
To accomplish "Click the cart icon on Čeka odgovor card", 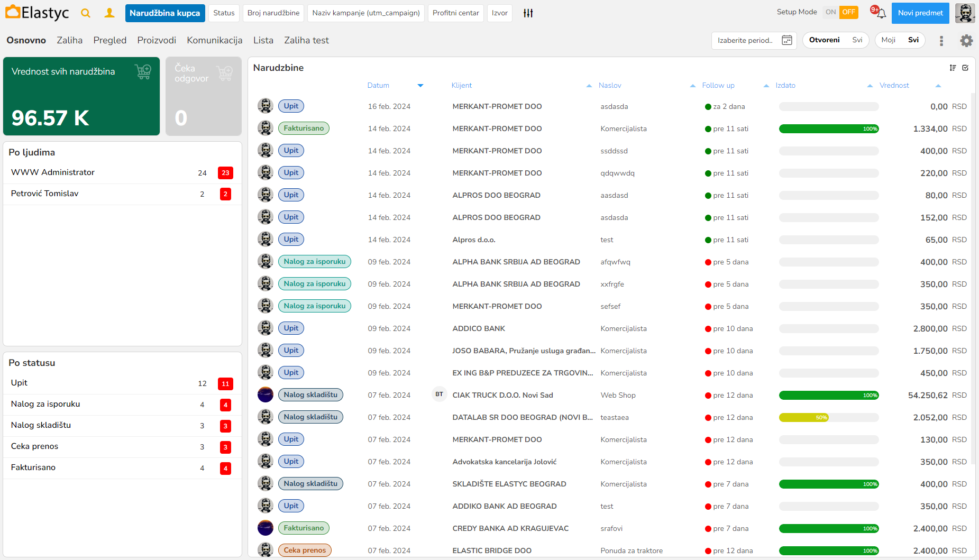I will click(x=225, y=72).
